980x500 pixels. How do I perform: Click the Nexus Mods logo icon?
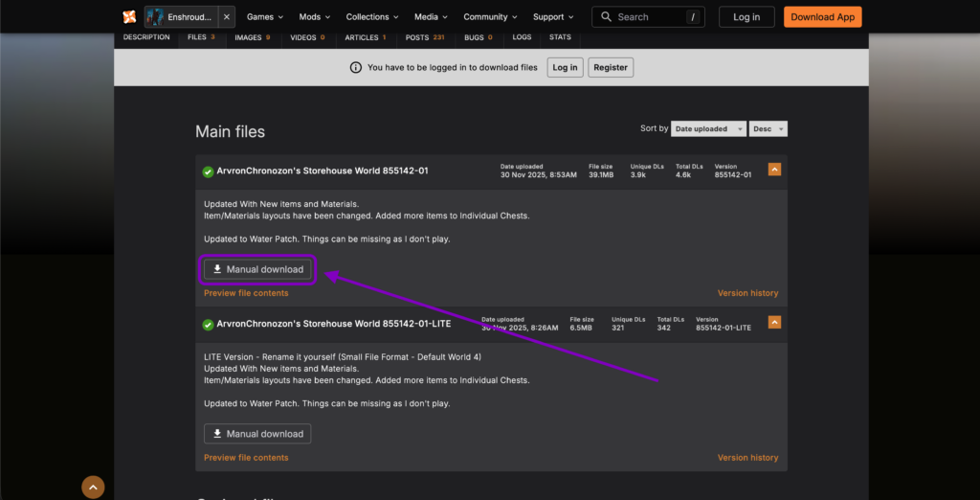129,17
